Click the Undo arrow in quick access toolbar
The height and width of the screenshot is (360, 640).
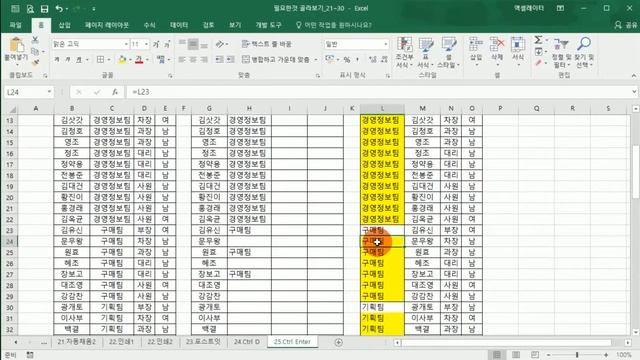tap(59, 9)
